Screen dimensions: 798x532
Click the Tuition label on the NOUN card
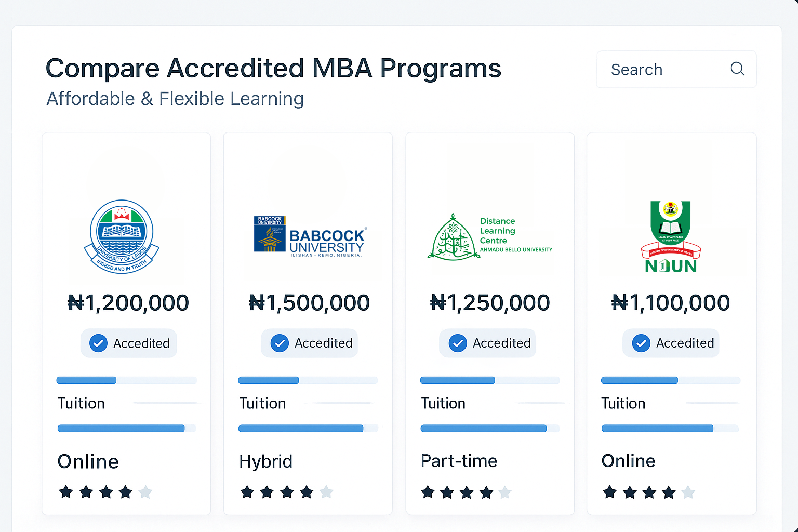click(623, 403)
